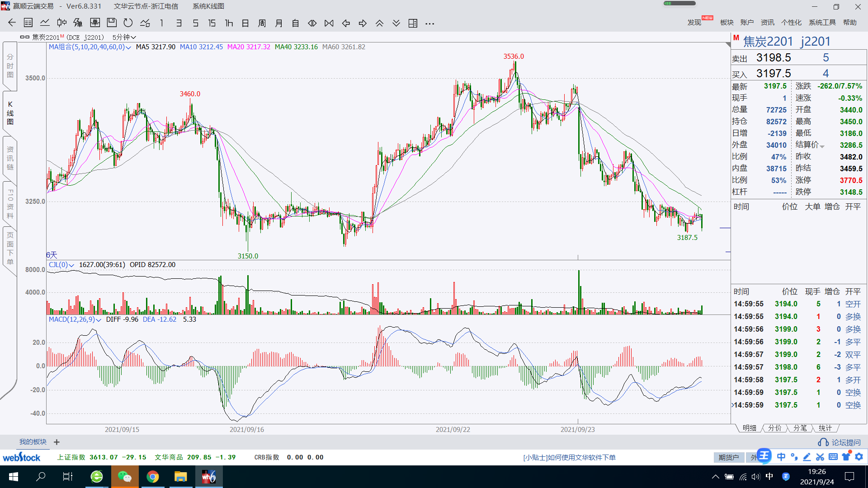Click the 期货户 account button
Viewport: 868px width, 488px height.
[728, 457]
